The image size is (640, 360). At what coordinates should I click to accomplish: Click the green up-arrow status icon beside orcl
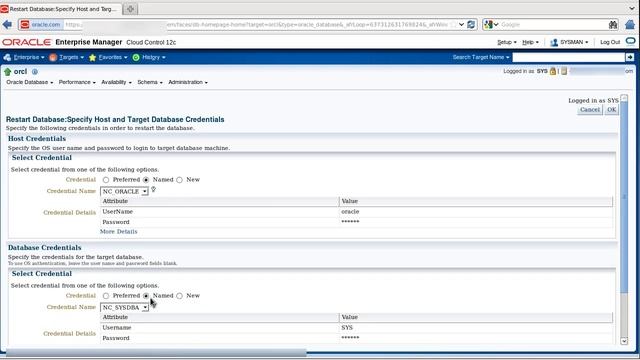[7, 72]
